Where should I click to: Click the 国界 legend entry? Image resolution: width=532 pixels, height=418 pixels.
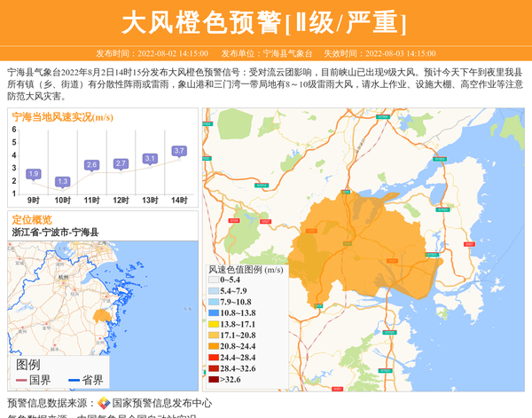click(x=34, y=380)
